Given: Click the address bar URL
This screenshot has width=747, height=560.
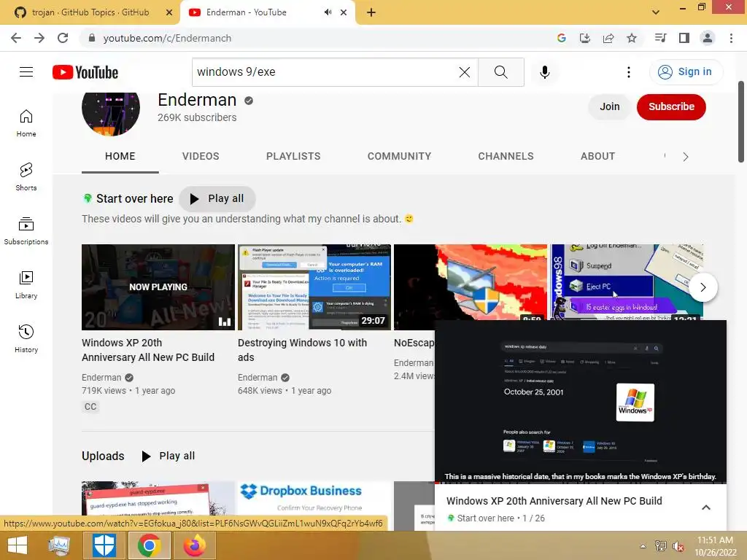Looking at the screenshot, I should tap(167, 38).
